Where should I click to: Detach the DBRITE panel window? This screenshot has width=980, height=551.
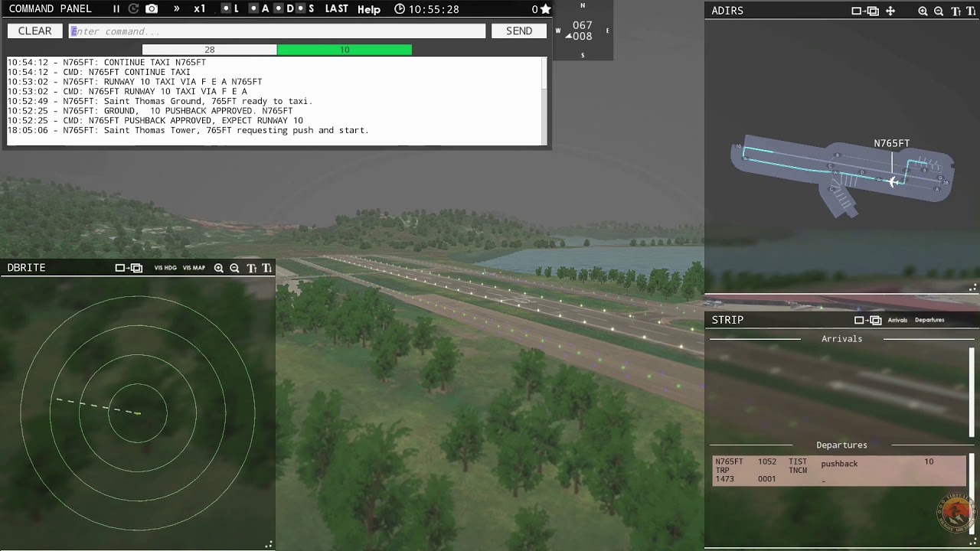(x=129, y=268)
